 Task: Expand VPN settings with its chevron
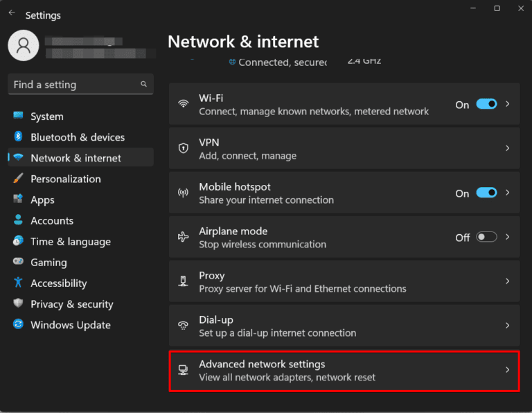click(507, 148)
